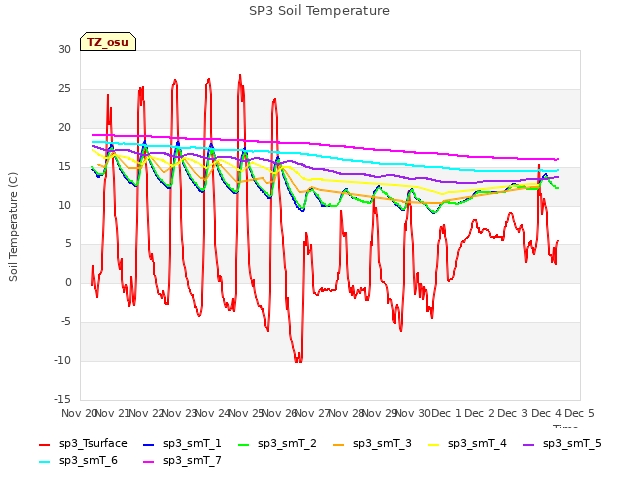Click the Dec 4 x-axis tick label

point(547,413)
